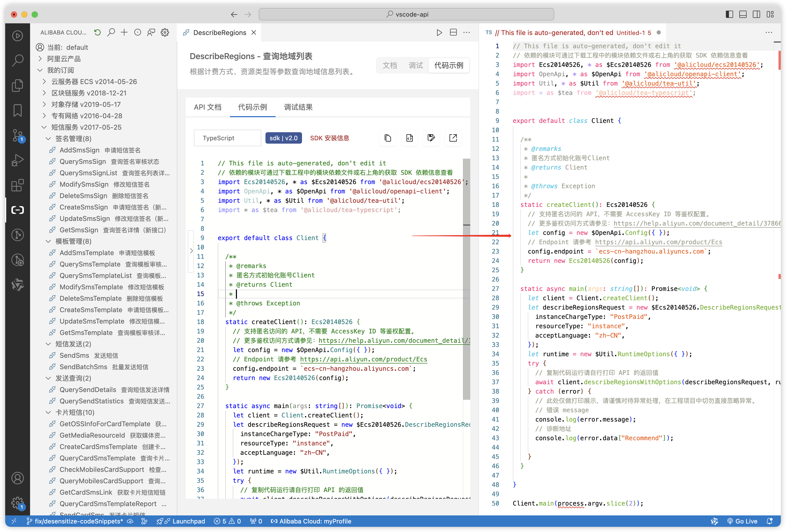Copy the code sample to clipboard
This screenshot has height=532, width=786.
click(x=388, y=138)
